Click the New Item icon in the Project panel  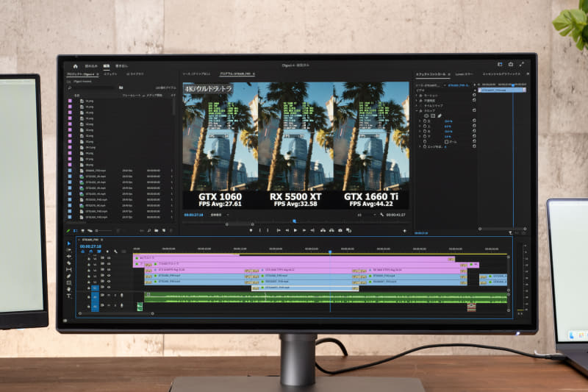click(x=164, y=231)
